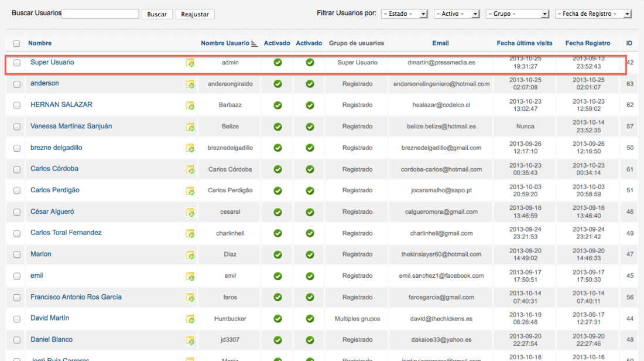Toggle first Activado check for andersongiraldo

tap(278, 84)
